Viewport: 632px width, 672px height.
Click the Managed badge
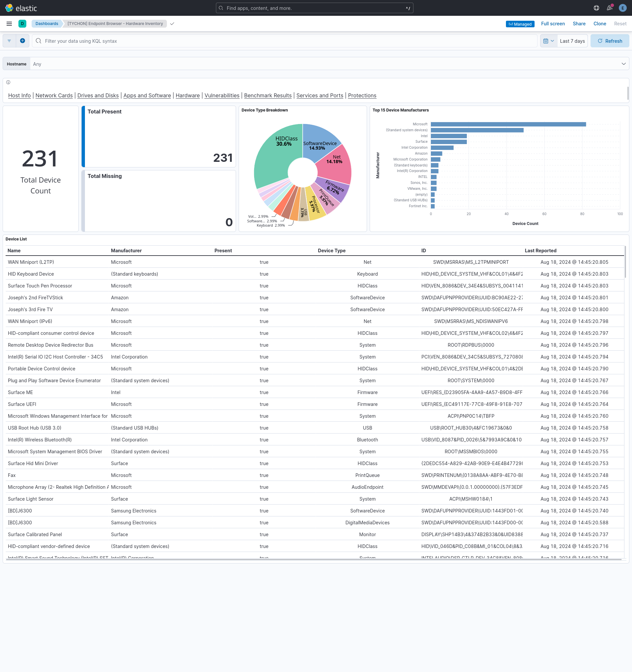[x=520, y=24]
